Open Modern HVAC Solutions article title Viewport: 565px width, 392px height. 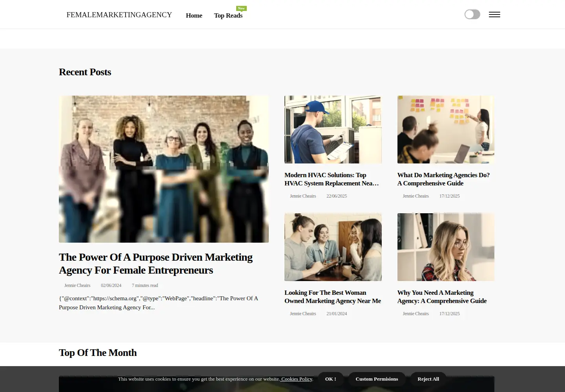332,179
